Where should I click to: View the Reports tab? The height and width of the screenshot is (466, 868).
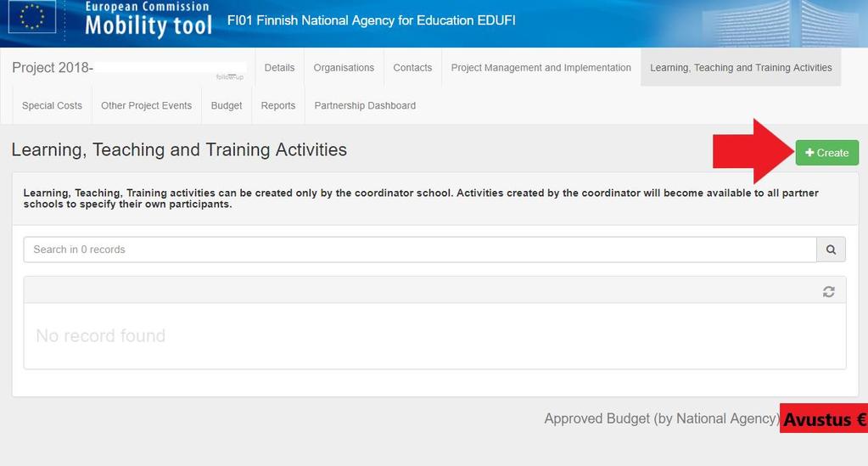pos(278,105)
